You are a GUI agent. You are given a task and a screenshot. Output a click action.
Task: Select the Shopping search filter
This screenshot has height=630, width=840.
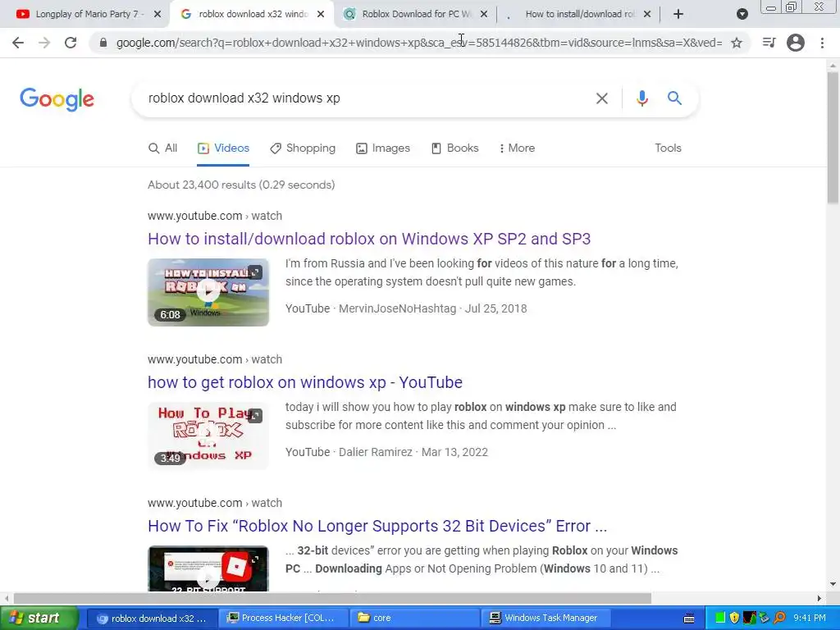[303, 148]
